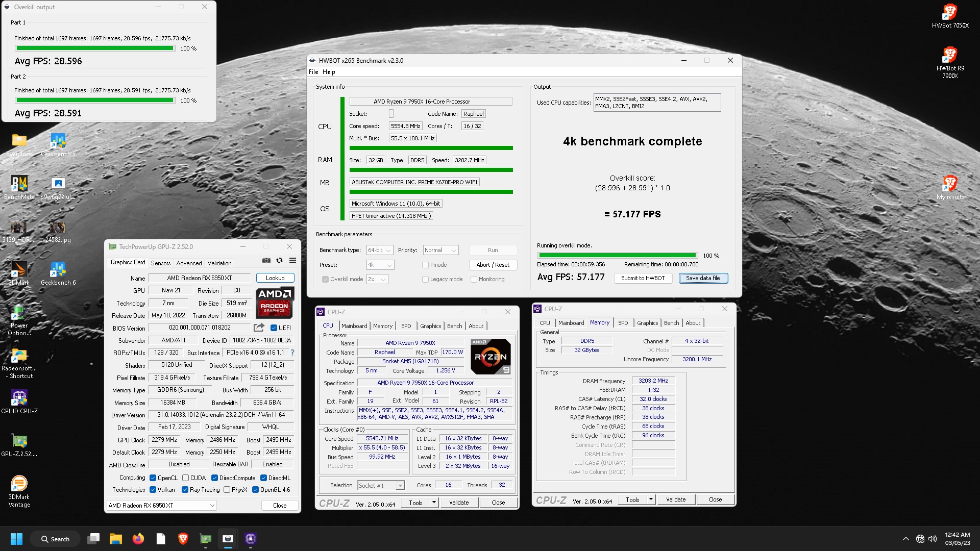Click the Close button in GPU-Z
The image size is (980, 551).
[x=280, y=506]
